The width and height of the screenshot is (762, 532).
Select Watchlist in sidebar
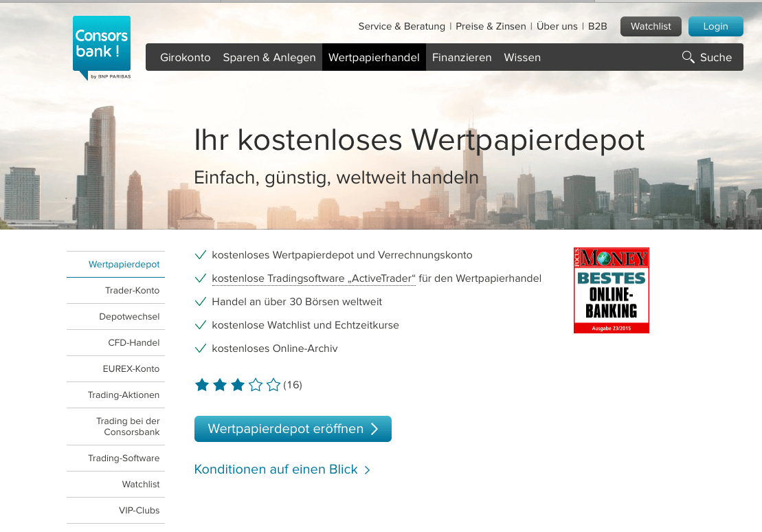click(x=115, y=485)
